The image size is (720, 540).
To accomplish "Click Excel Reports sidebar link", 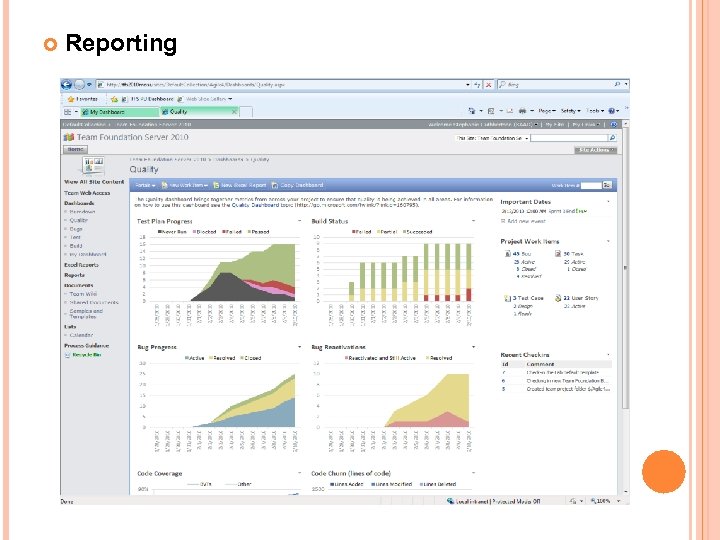I will tap(81, 265).
